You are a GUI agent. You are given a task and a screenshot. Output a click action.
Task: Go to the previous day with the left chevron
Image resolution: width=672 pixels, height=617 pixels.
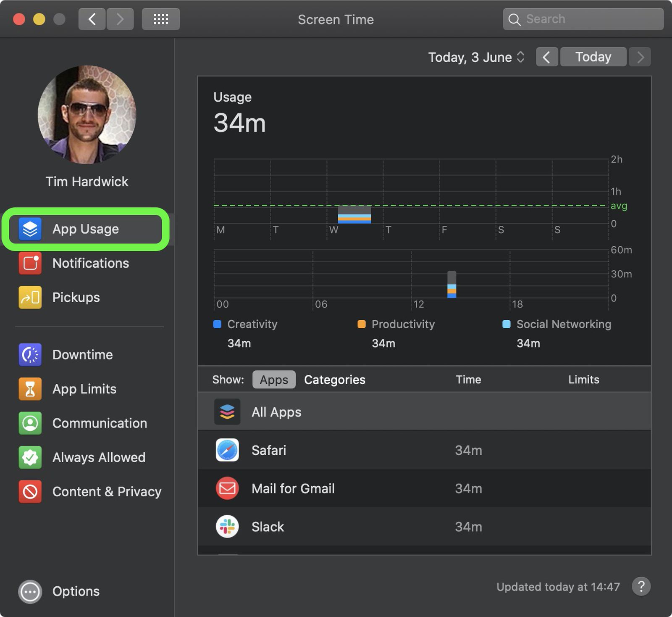pyautogui.click(x=546, y=57)
